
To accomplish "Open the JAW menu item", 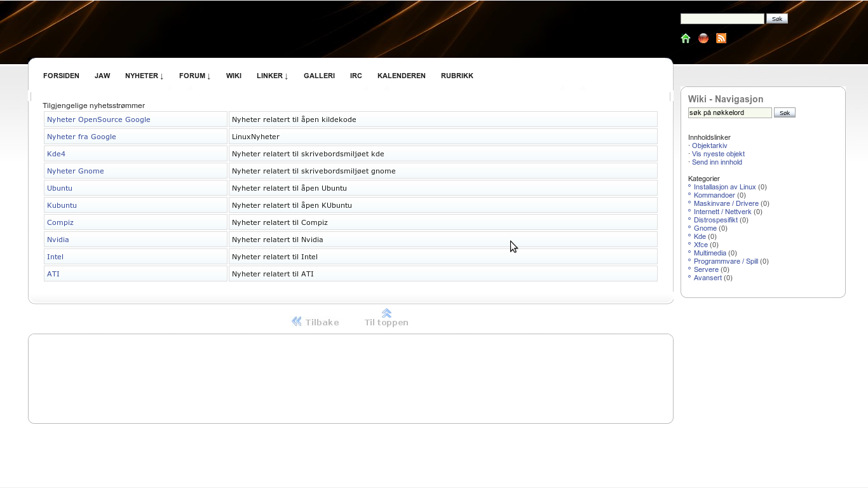I will coord(102,76).
